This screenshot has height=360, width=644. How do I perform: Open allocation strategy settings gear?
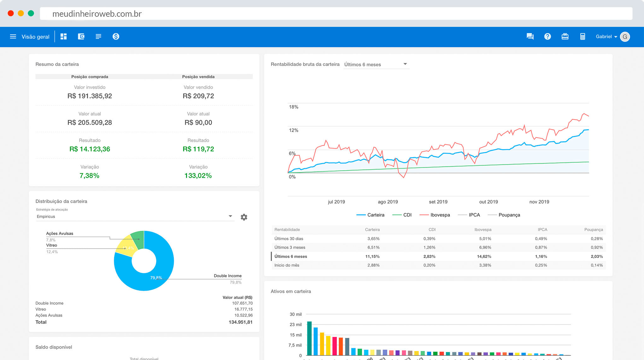pos(244,217)
